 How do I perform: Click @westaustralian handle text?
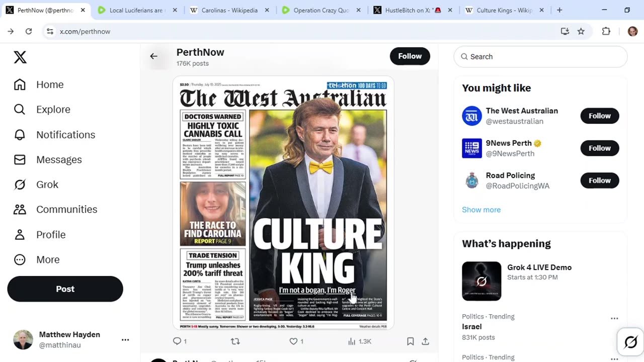514,121
